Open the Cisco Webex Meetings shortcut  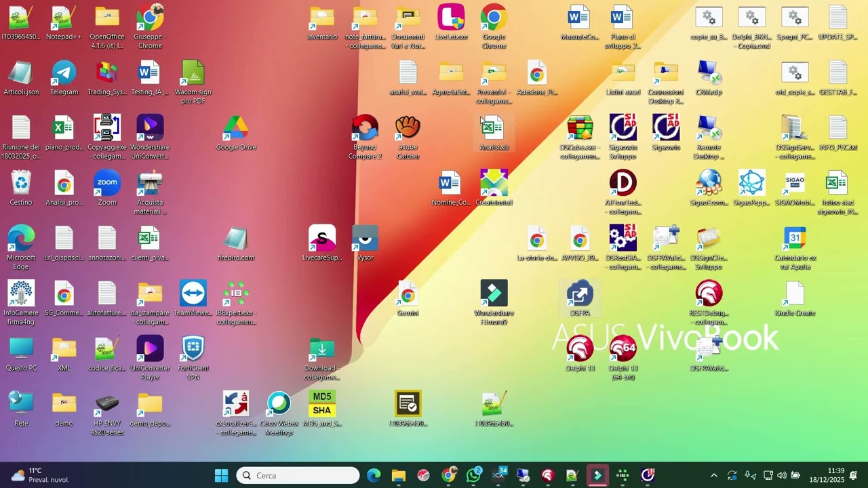[279, 414]
